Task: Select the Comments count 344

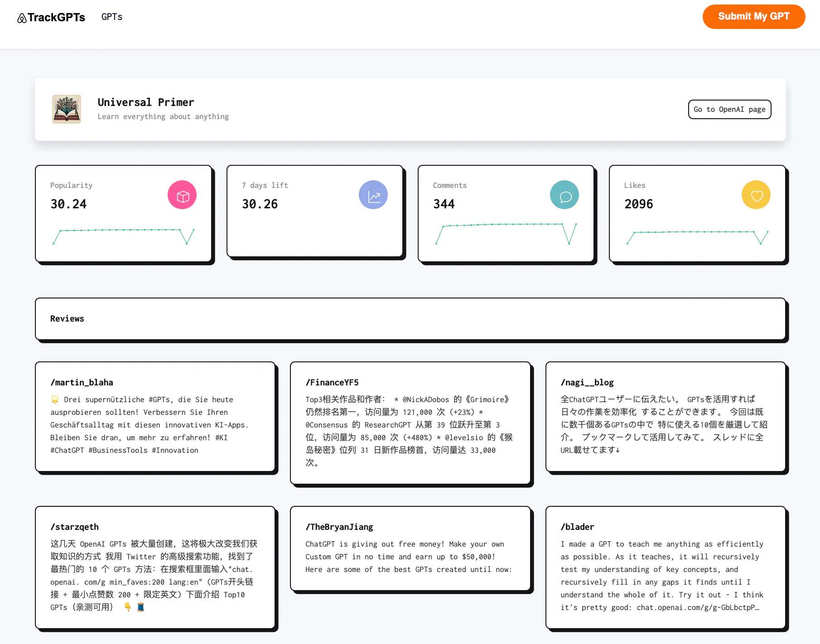Action: coord(444,204)
